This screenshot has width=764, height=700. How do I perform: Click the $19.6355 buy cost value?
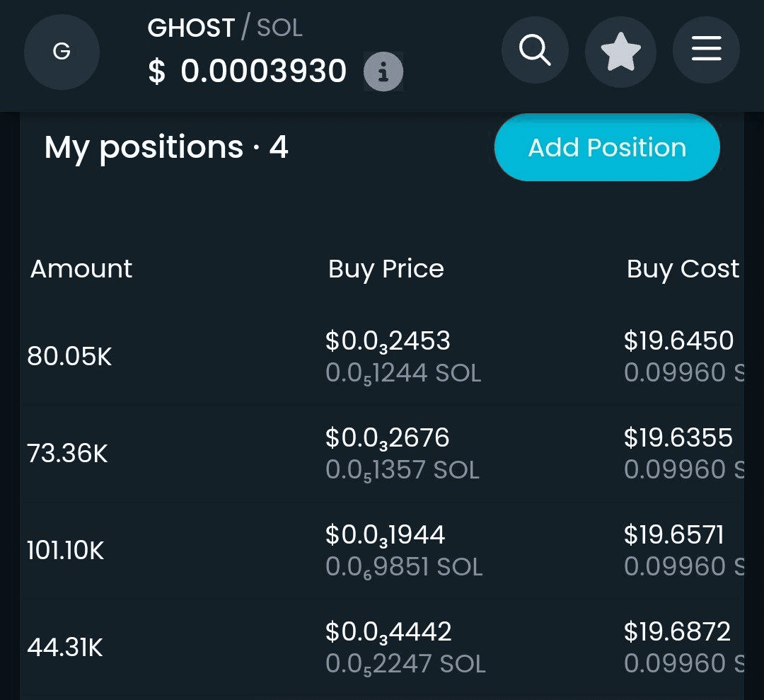[x=678, y=437]
